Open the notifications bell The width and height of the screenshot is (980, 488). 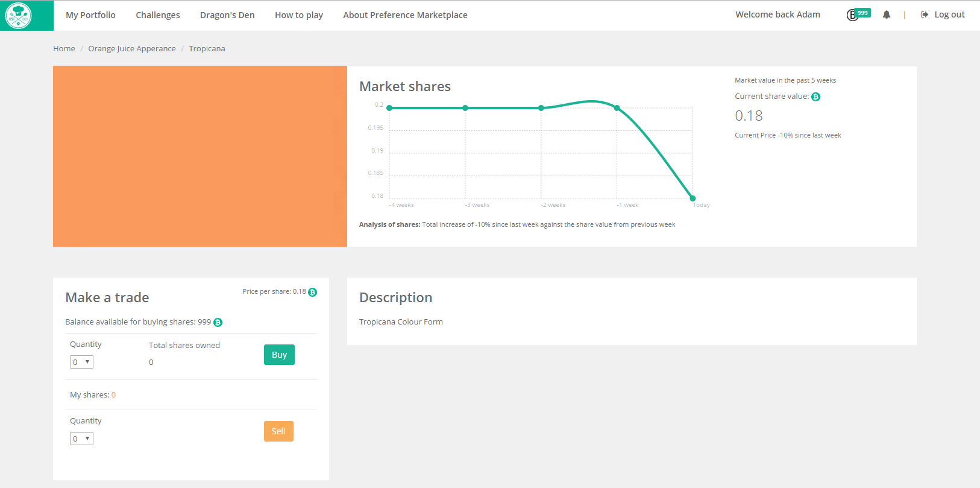(x=886, y=15)
